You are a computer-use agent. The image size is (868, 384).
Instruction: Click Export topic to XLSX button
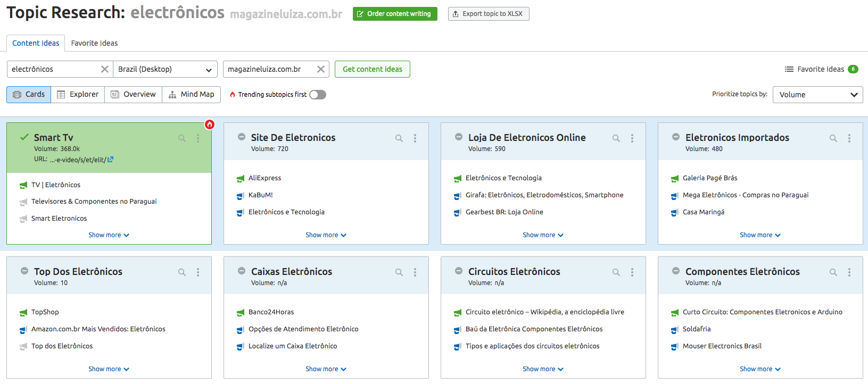pos(489,14)
